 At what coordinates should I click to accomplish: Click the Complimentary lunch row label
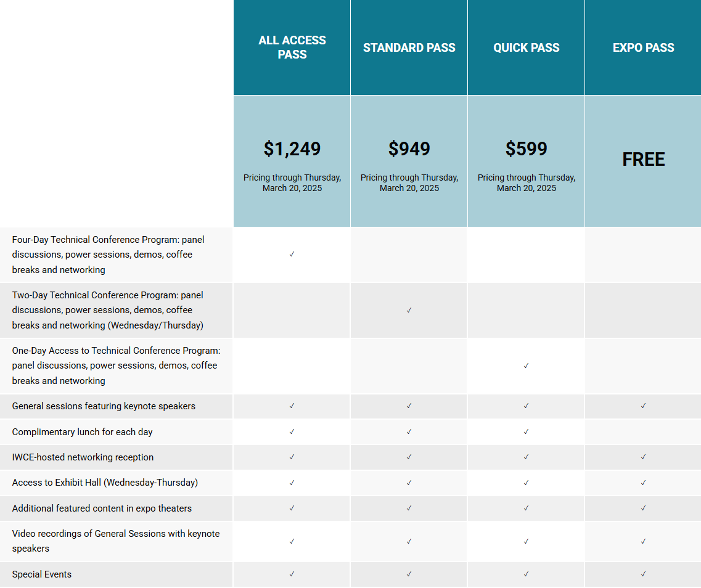82,432
